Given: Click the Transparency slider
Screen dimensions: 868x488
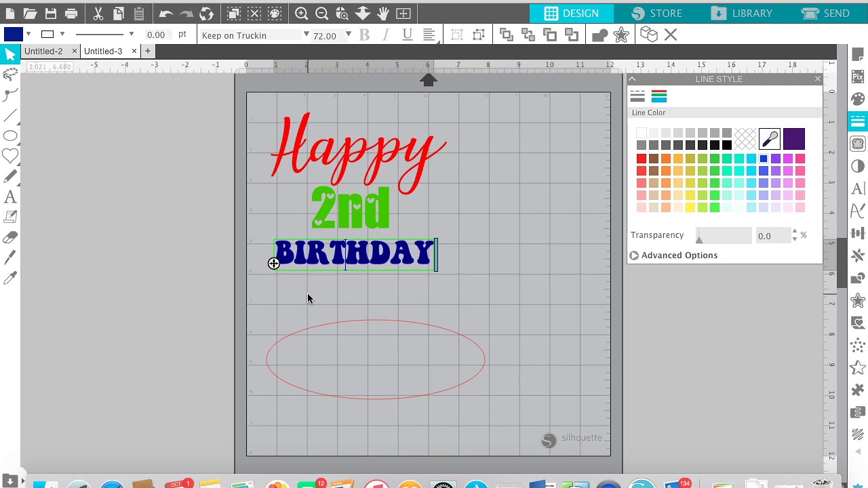Looking at the screenshot, I should [x=724, y=235].
